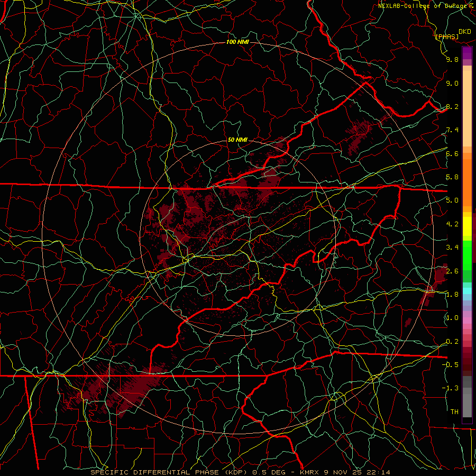Pick the cyan band of the color scale
Image resolution: width=476 pixels, height=476 pixels.
coord(467,291)
